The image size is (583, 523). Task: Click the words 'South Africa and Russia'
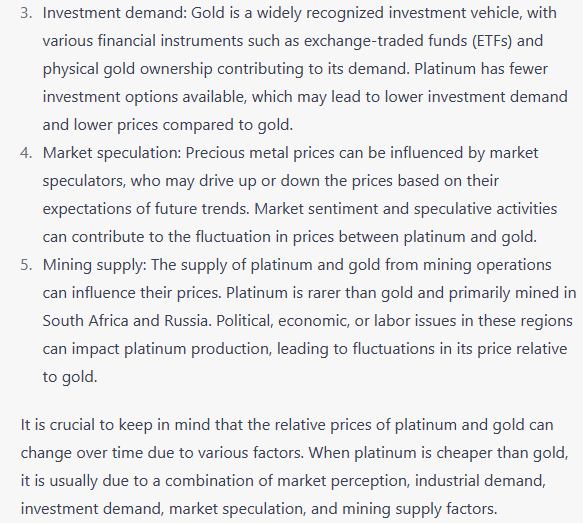pyautogui.click(x=127, y=321)
